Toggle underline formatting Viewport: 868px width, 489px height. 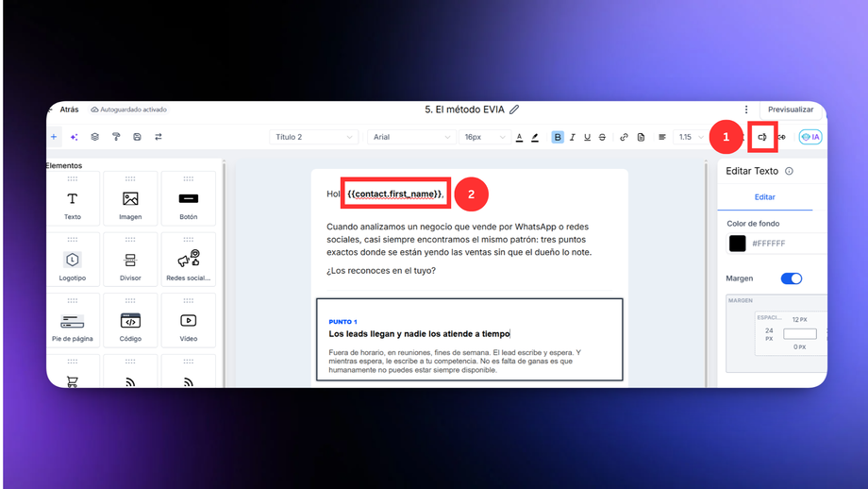[588, 137]
